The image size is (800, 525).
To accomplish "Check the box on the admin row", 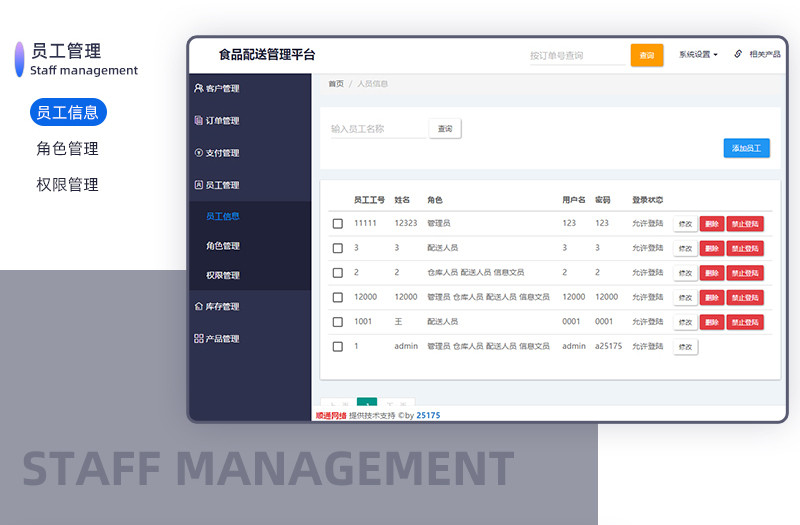I will (x=338, y=346).
